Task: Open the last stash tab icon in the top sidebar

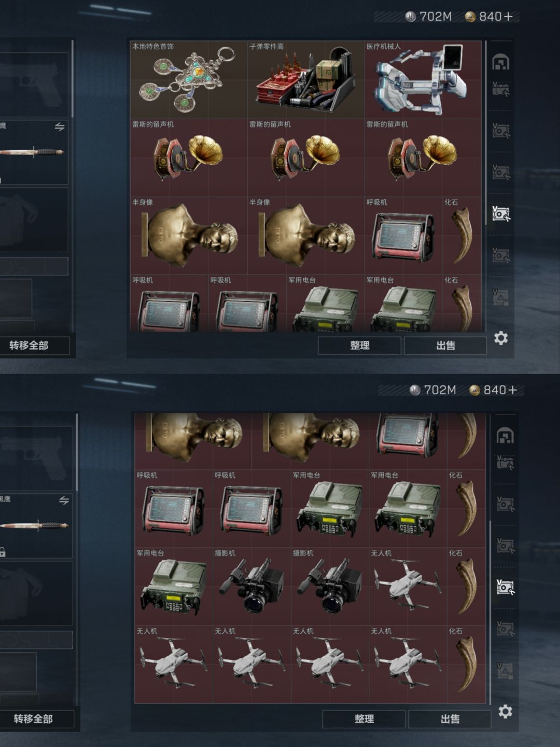Action: 500,297
